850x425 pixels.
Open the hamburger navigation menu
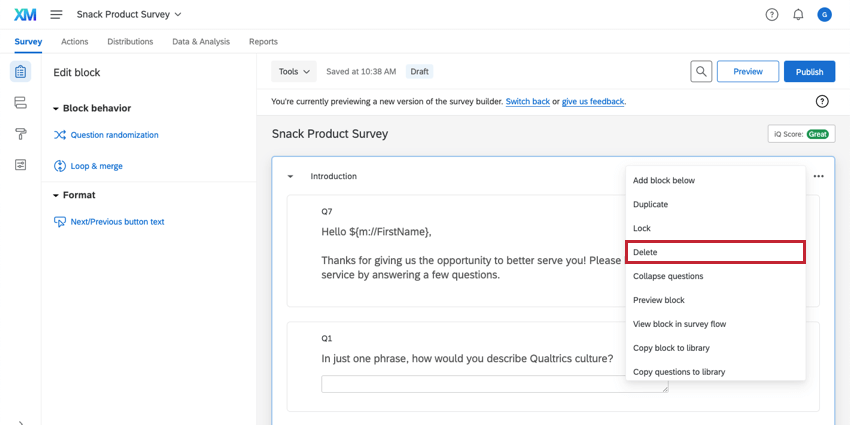(56, 14)
